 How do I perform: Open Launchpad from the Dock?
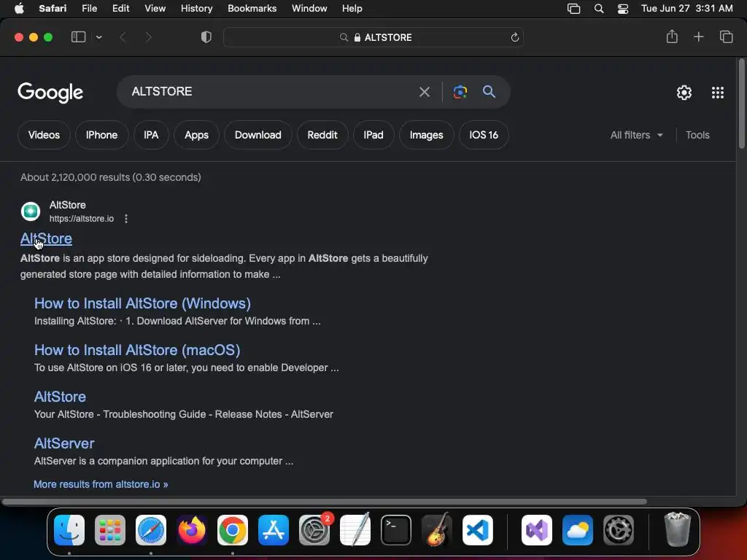click(x=110, y=530)
